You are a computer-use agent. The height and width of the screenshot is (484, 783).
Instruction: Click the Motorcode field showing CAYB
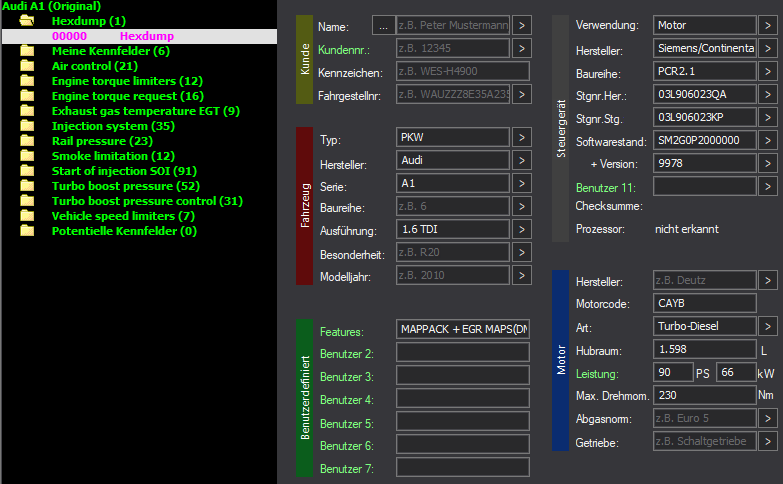click(x=705, y=303)
